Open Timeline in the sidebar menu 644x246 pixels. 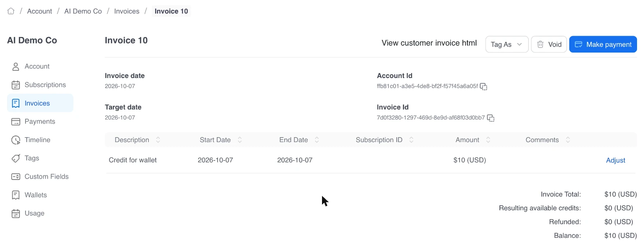tap(40, 140)
